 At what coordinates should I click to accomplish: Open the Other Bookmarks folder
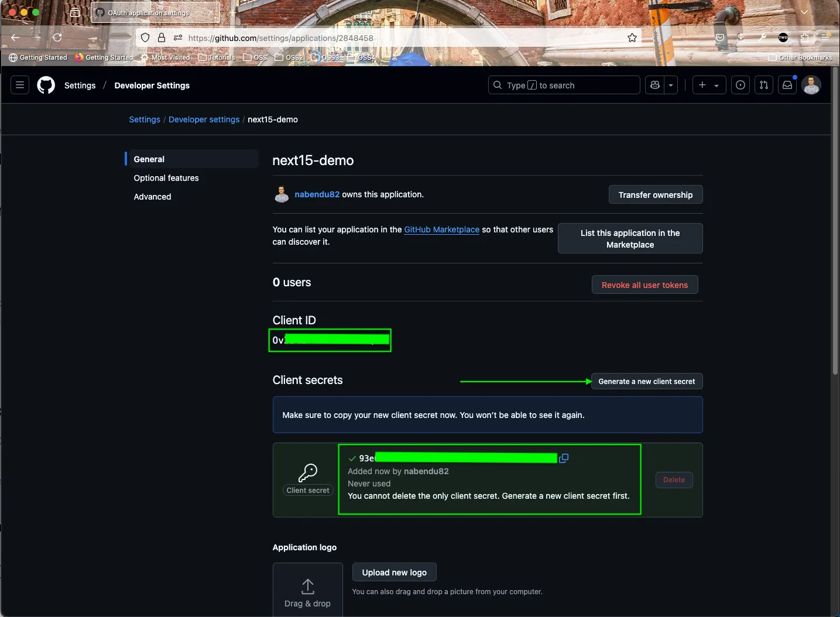(800, 57)
